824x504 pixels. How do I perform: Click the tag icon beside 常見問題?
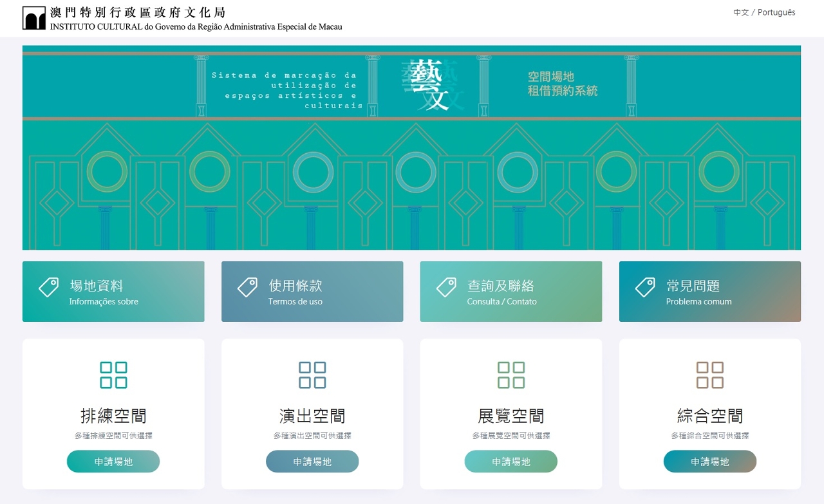point(645,287)
